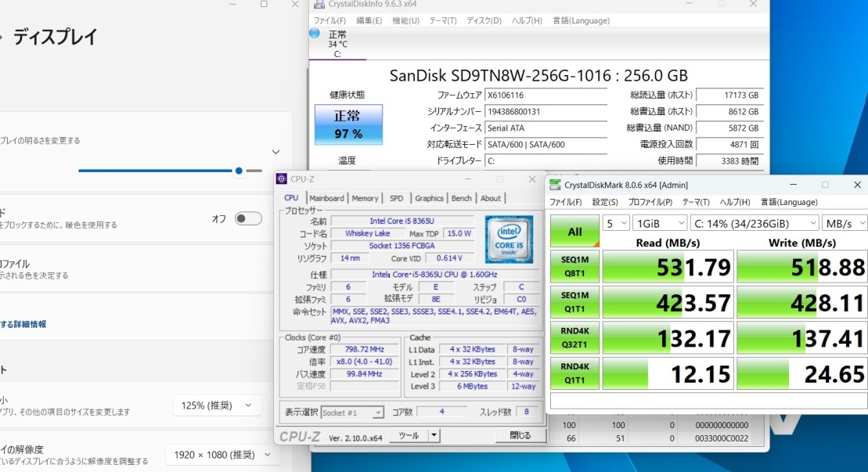Select the C: drive tab showing 34 °C

tap(337, 44)
